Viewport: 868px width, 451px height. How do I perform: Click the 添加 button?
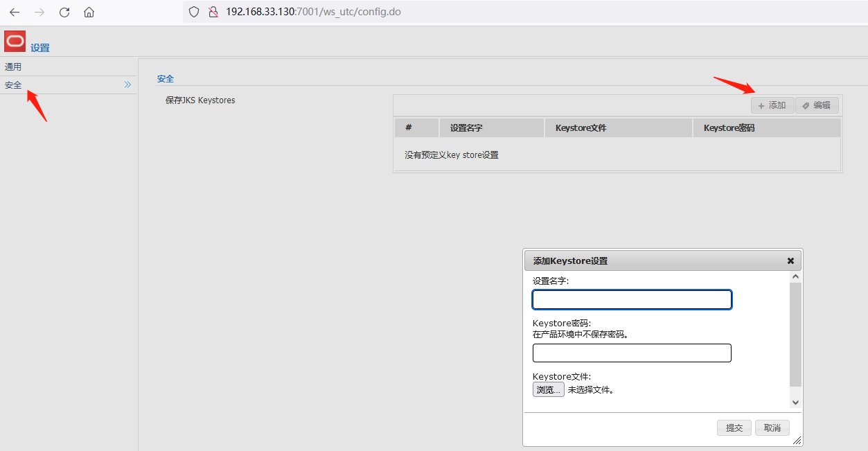[772, 105]
